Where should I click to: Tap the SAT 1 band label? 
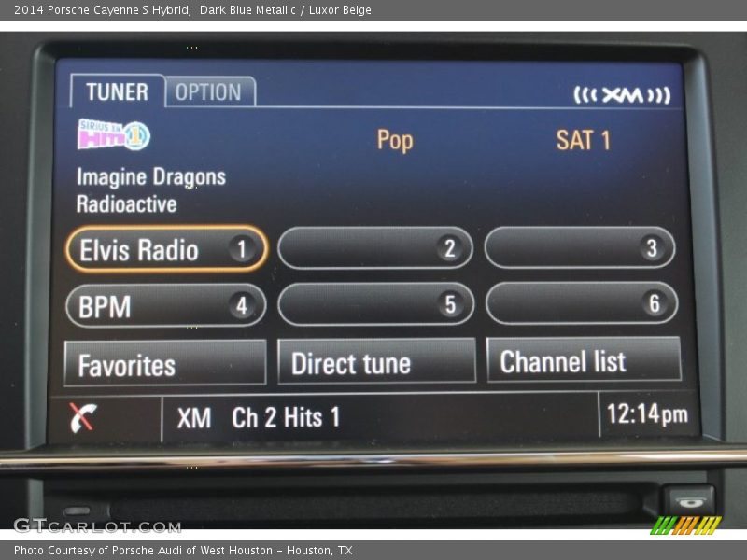[583, 141]
